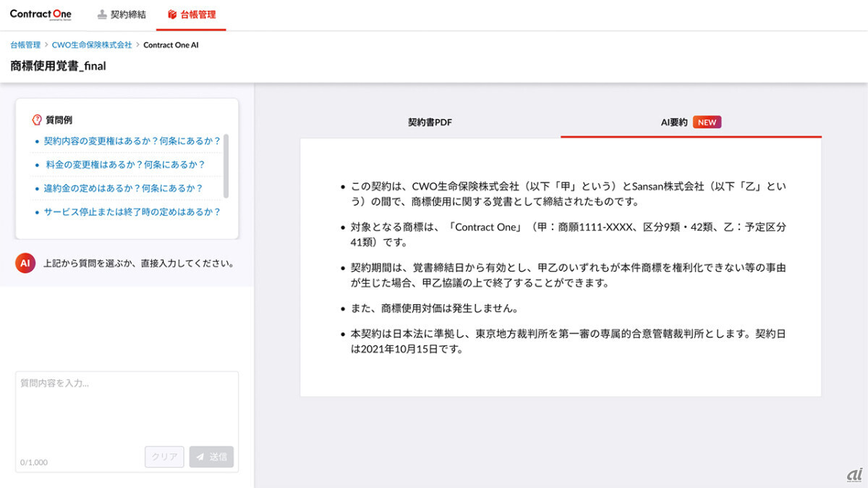The image size is (868, 488).
Task: Switch to the AI要約 tab
Action: click(674, 122)
